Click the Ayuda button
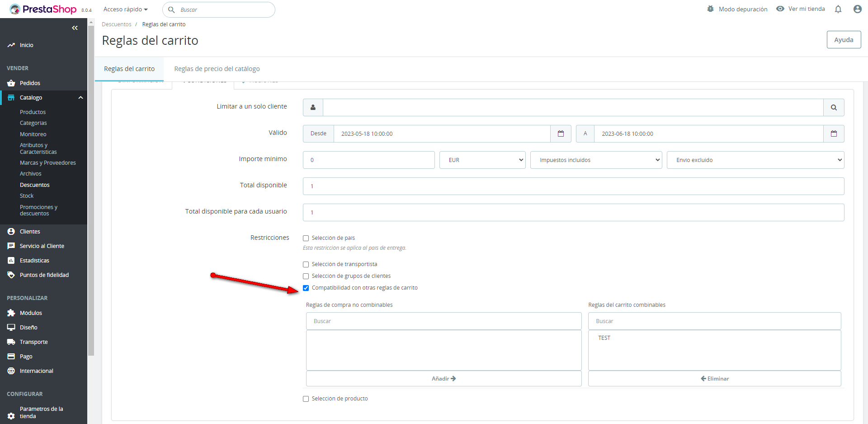Viewport: 868px width, 424px height. point(844,39)
